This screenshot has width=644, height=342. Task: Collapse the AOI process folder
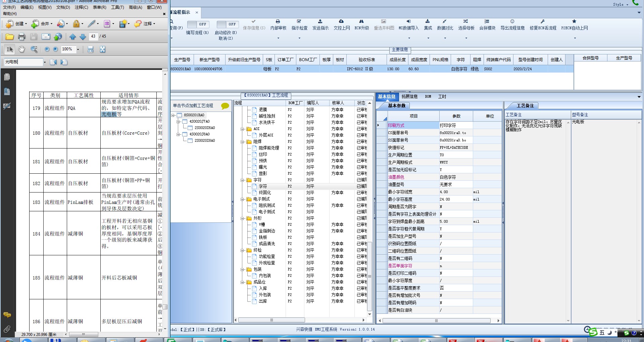click(x=242, y=129)
